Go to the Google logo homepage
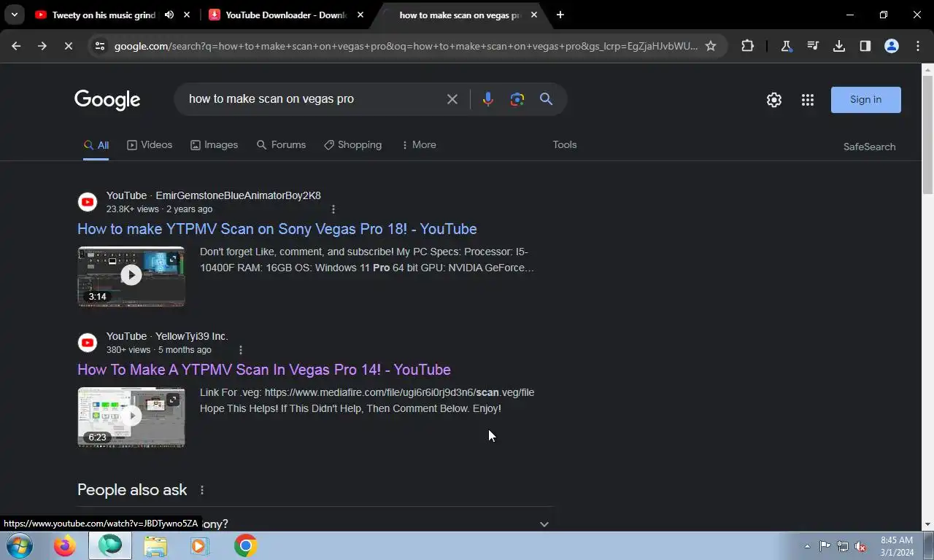Viewport: 934px width, 560px height. click(x=107, y=100)
